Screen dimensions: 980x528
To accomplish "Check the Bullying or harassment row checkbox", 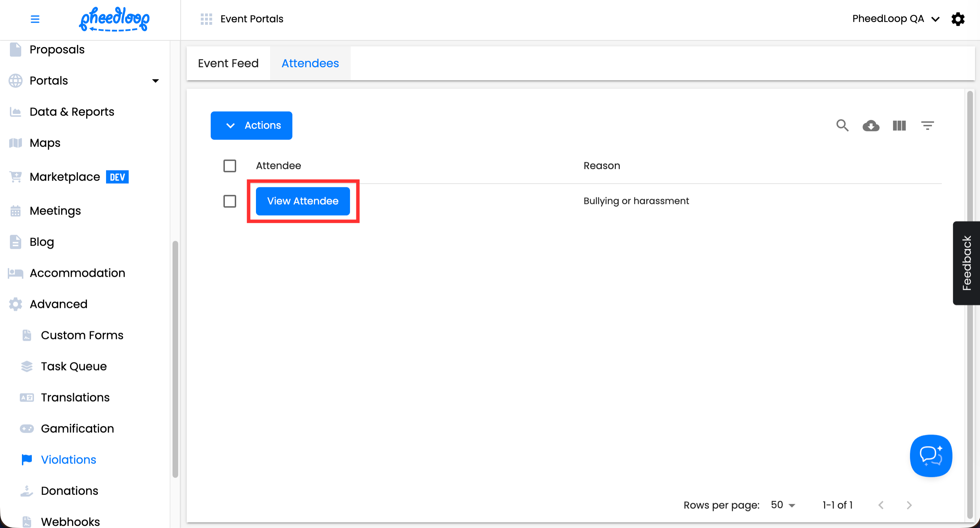I will tap(229, 201).
